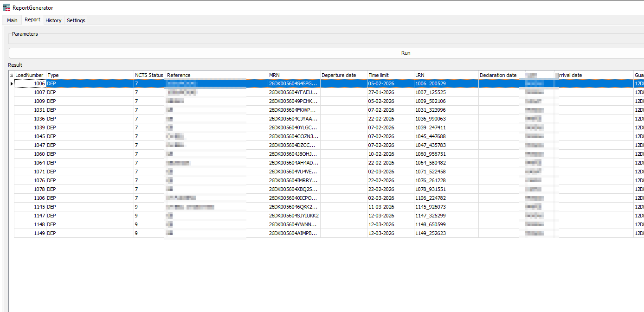Click the ReportGenerator app icon in title bar
This screenshot has height=312, width=644.
tap(6, 7)
